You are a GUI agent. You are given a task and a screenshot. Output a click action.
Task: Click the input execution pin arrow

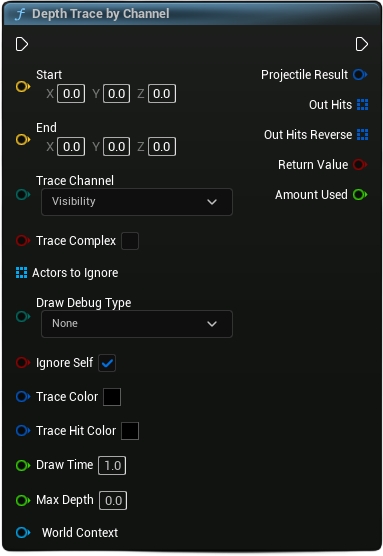point(22,44)
